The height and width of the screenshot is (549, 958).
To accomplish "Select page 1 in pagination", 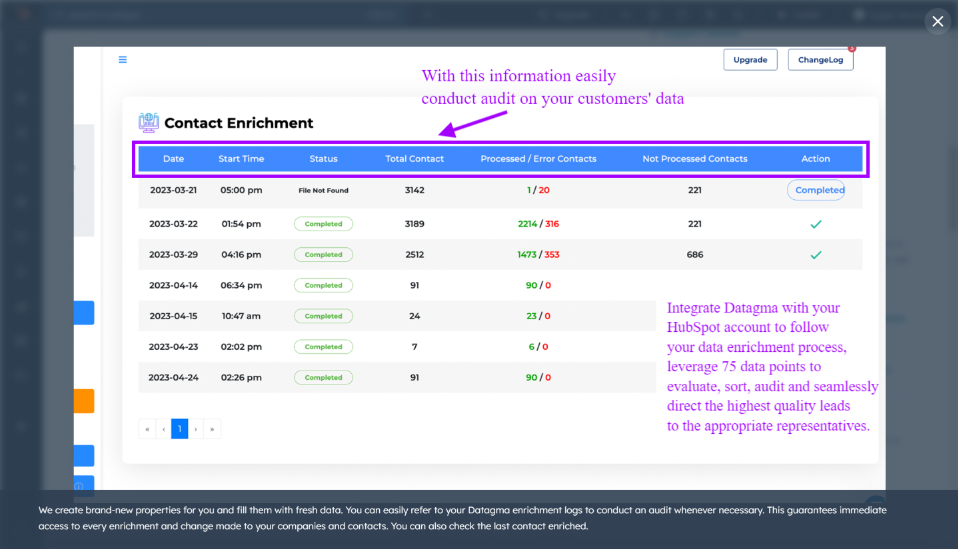I will [180, 429].
